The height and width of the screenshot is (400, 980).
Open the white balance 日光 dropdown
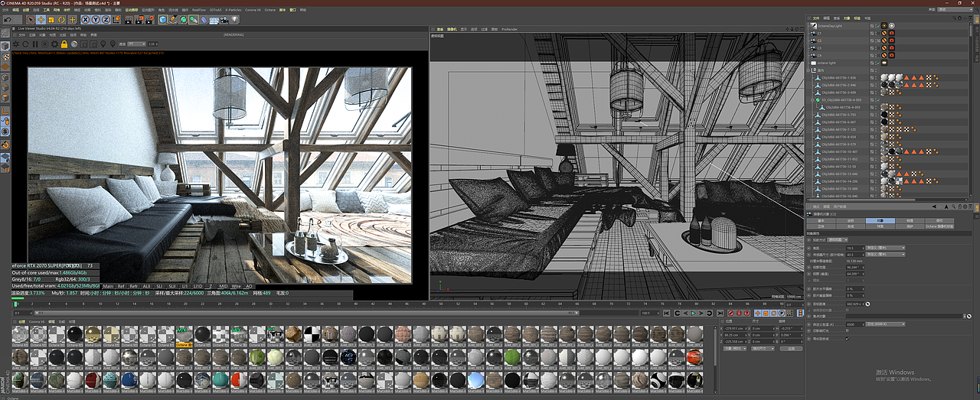click(886, 324)
